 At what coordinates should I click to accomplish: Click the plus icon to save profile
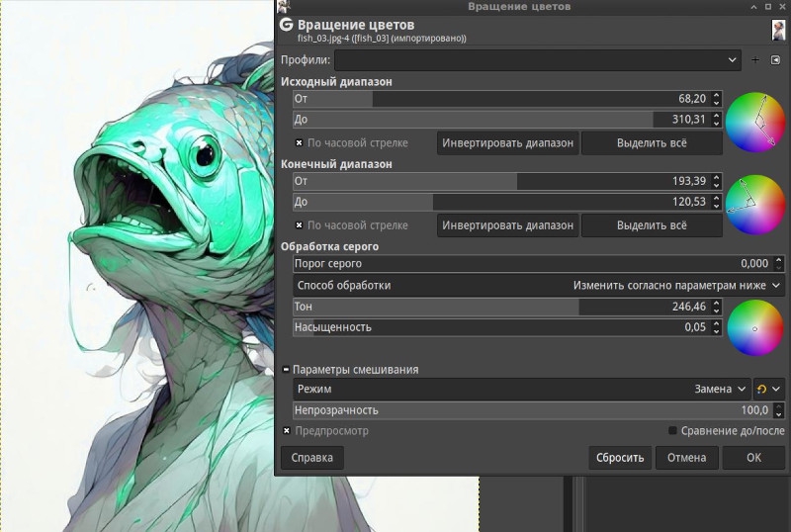coord(756,60)
